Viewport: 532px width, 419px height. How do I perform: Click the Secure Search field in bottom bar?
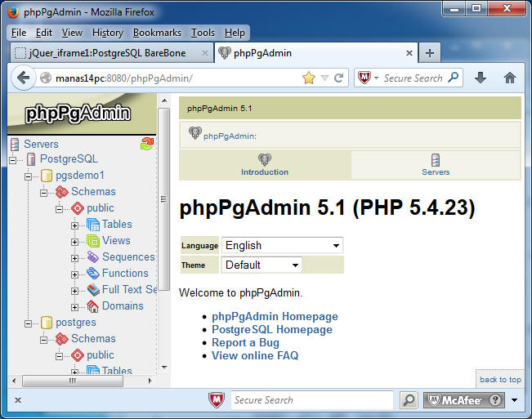pyautogui.click(x=312, y=400)
